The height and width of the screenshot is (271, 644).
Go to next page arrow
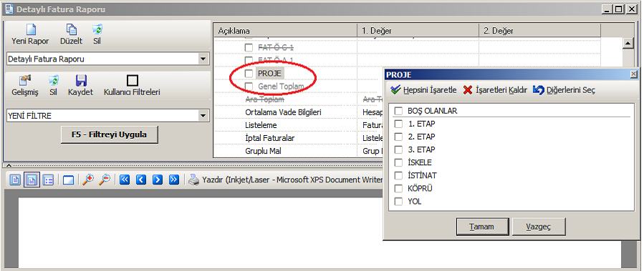tap(158, 179)
